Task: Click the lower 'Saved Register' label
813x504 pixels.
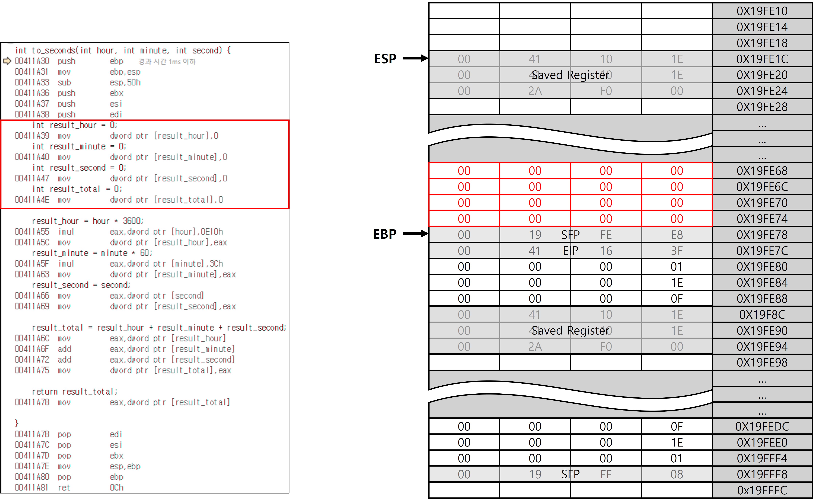Action: (570, 331)
